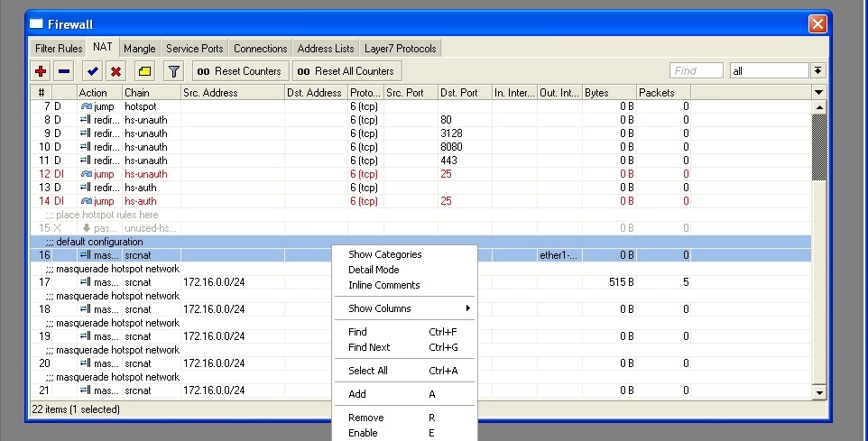Screen dimensions: 868x441
Task: Click the funnel filter icon
Action: coord(174,71)
